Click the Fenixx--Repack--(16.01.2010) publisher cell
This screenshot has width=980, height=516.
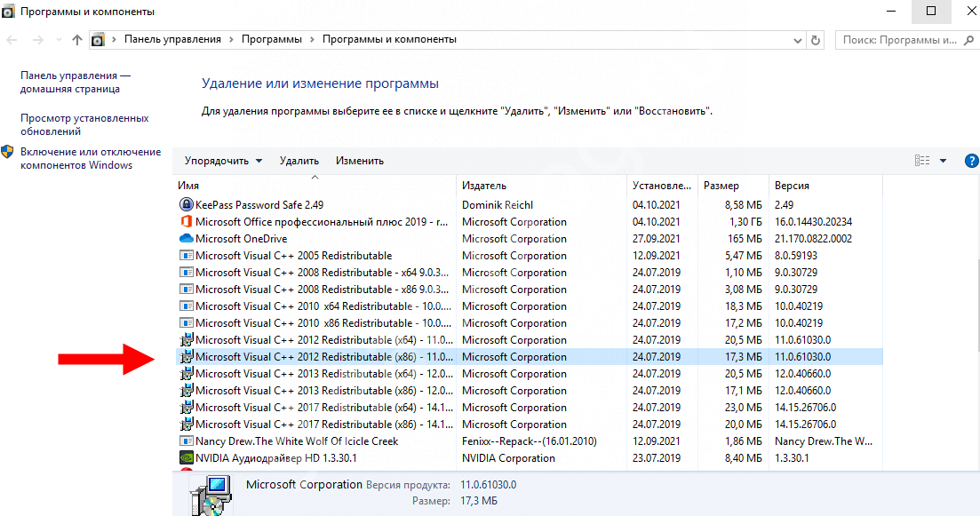point(530,441)
